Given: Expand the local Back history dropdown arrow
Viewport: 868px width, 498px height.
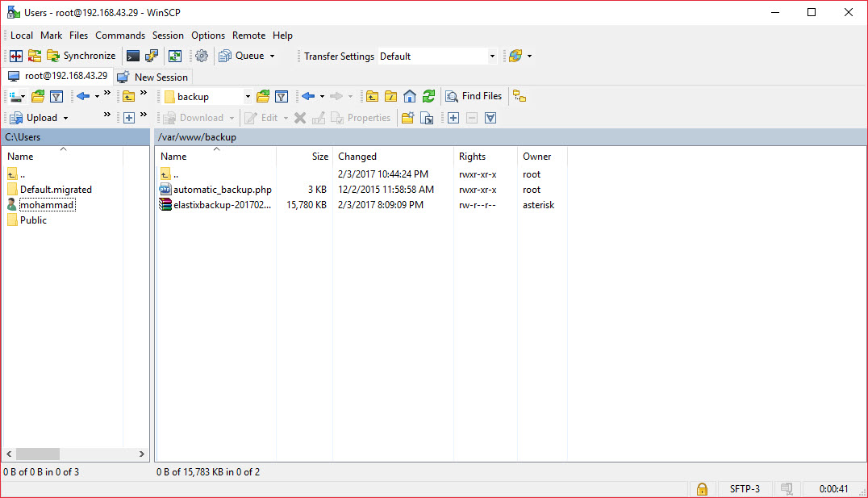Looking at the screenshot, I should click(x=97, y=96).
